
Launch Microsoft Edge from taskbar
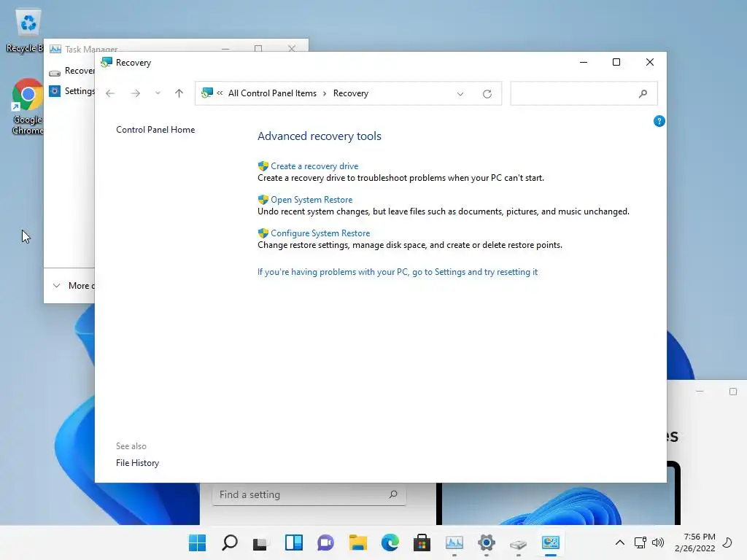pos(390,542)
